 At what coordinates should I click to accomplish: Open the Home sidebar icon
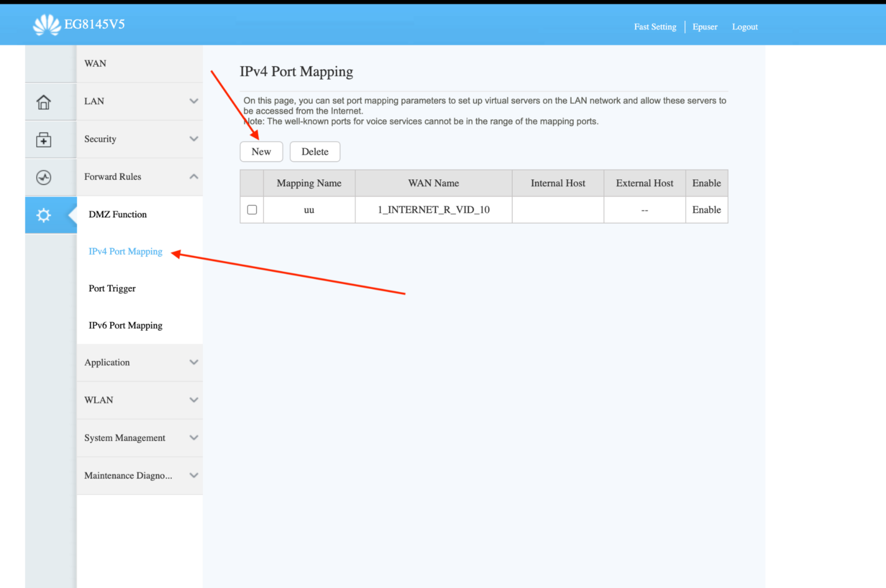(x=43, y=101)
